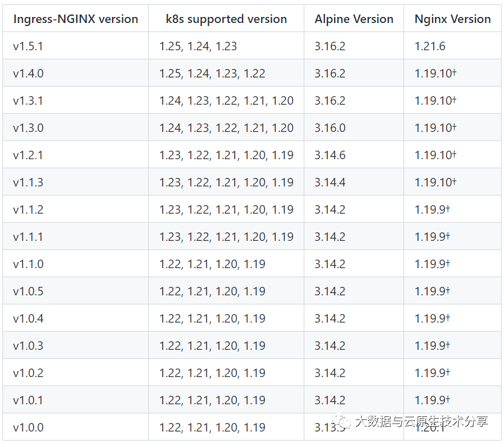This screenshot has width=504, height=443.
Task: Click Nginx version 1.19.10† in v1.1.3 row
Action: point(453,182)
